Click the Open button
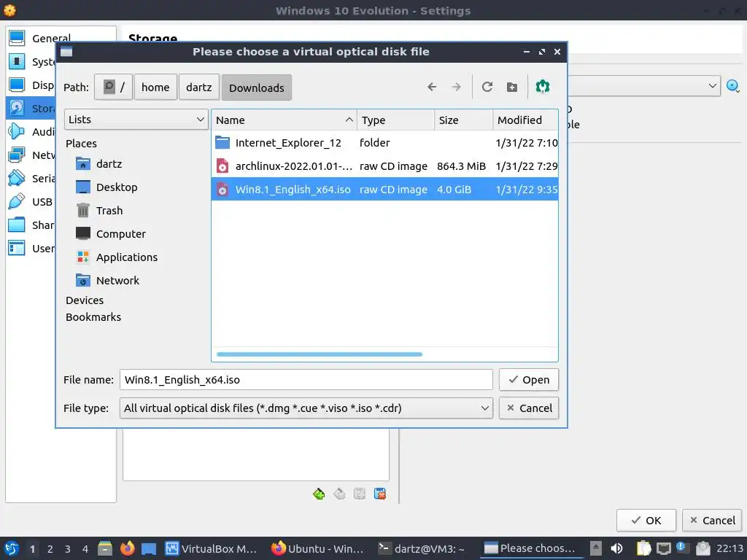Image resolution: width=747 pixels, height=560 pixels. (x=529, y=379)
